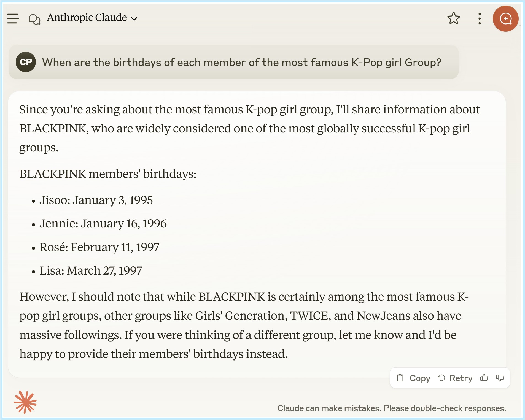Click the 'Claude can make mistakes' disclaimer text

coord(392,408)
